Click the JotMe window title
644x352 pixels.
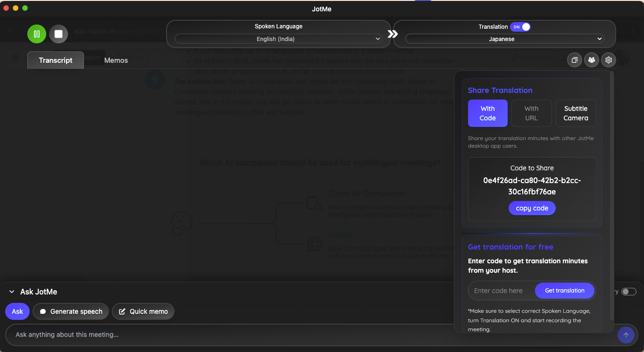click(x=322, y=9)
